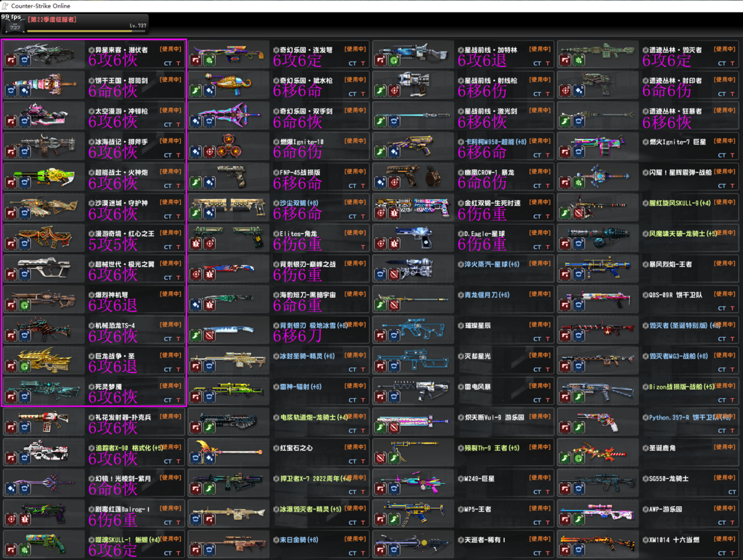This screenshot has width=743, height=560.
Task: Click green knockback badge on 星战前线·加特林
Action: tap(394, 60)
